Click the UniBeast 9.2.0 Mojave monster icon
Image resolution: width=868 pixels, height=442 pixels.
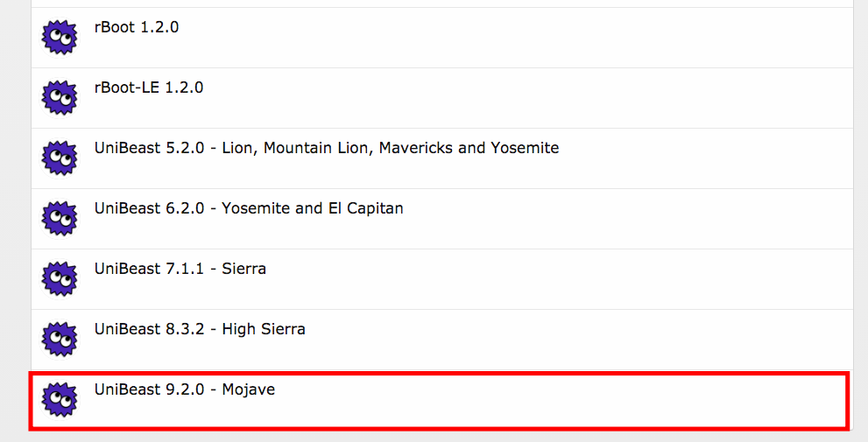[60, 400]
